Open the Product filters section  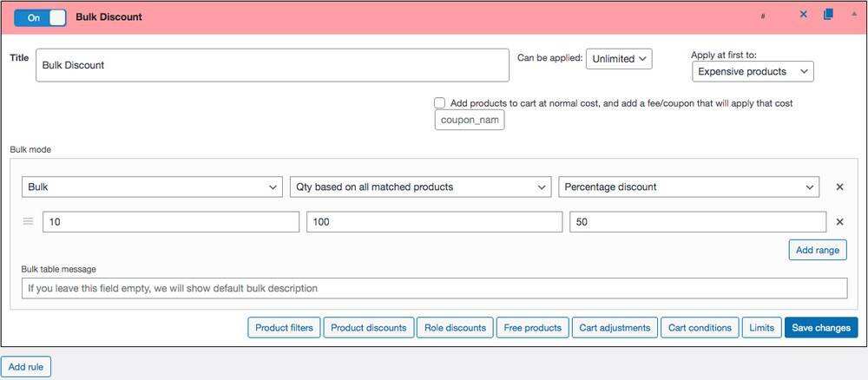(284, 328)
